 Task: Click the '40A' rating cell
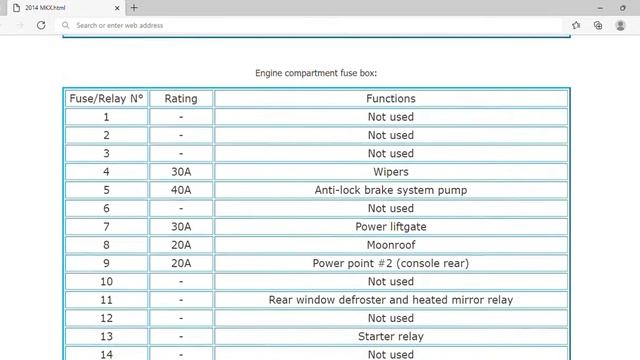tap(181, 190)
